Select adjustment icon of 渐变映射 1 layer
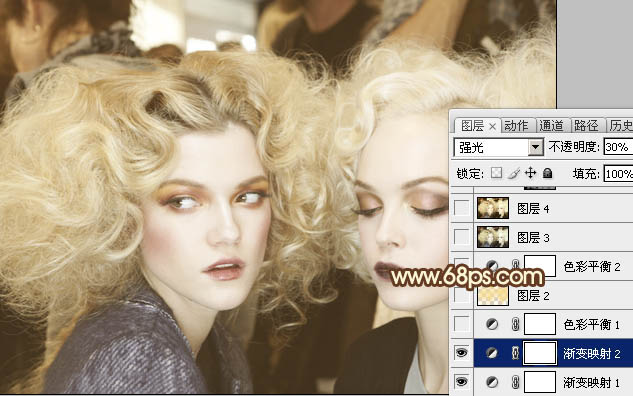Viewport: 633px width, 396px height. (x=492, y=382)
